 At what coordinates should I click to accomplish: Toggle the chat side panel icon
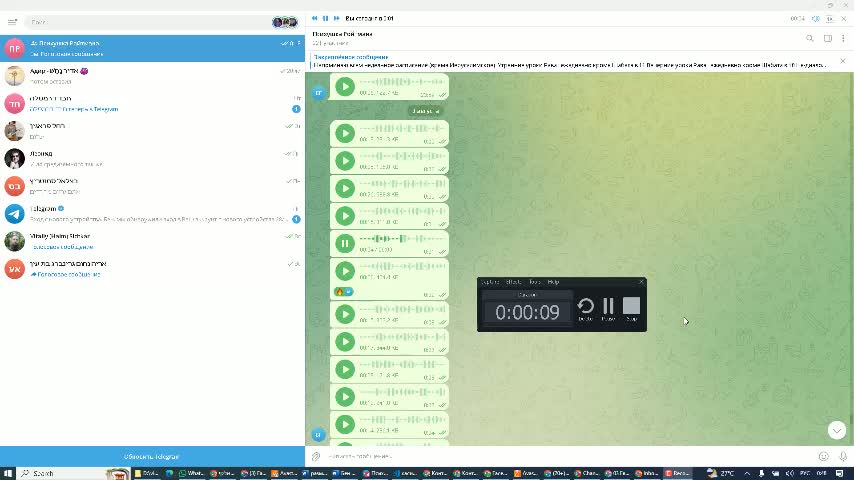[827, 39]
